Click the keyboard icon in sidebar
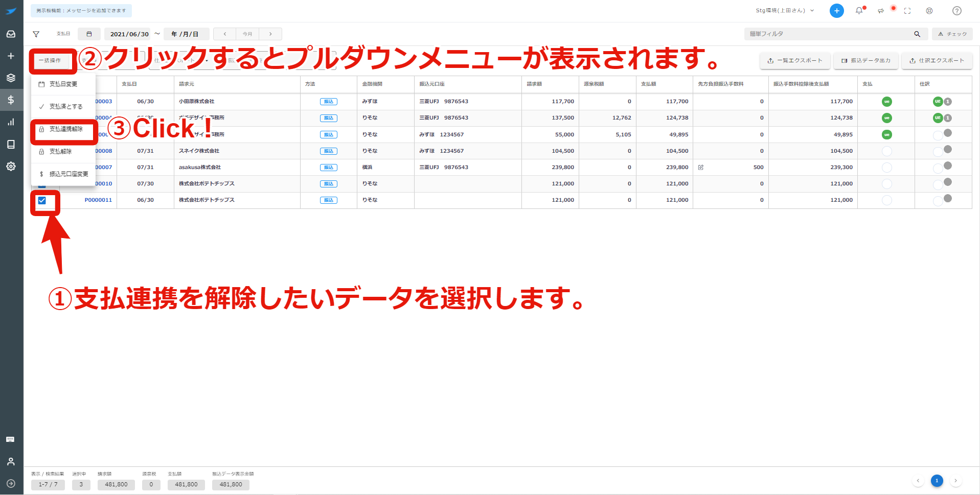The height and width of the screenshot is (495, 980). click(x=10, y=439)
